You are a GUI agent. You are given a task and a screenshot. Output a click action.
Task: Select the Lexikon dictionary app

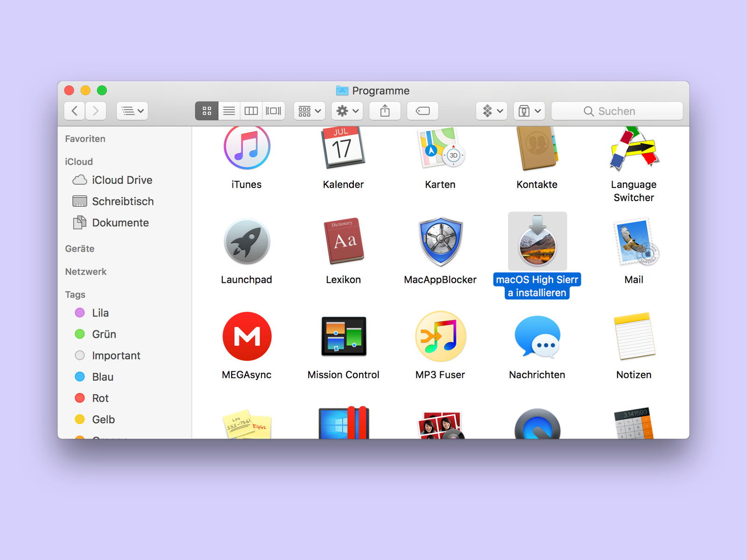pyautogui.click(x=343, y=242)
